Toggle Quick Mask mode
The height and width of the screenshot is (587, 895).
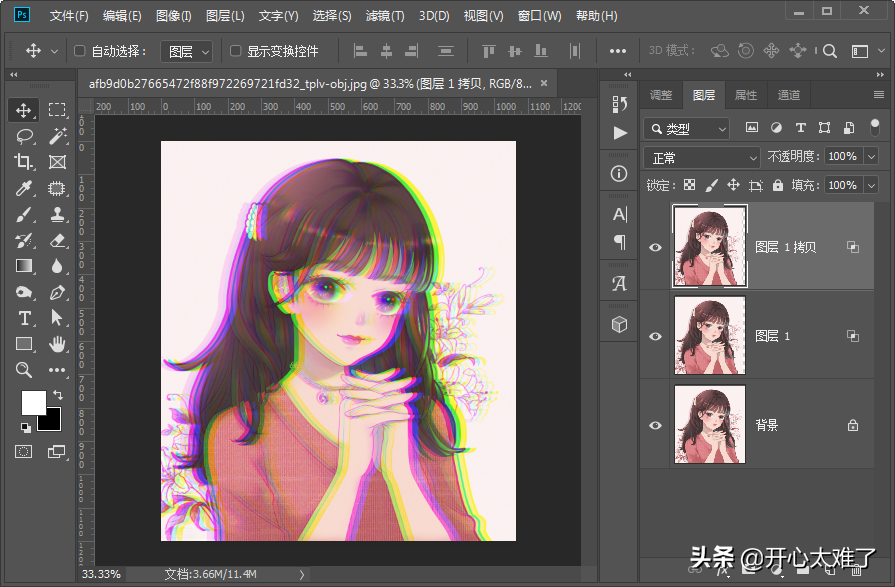click(23, 452)
